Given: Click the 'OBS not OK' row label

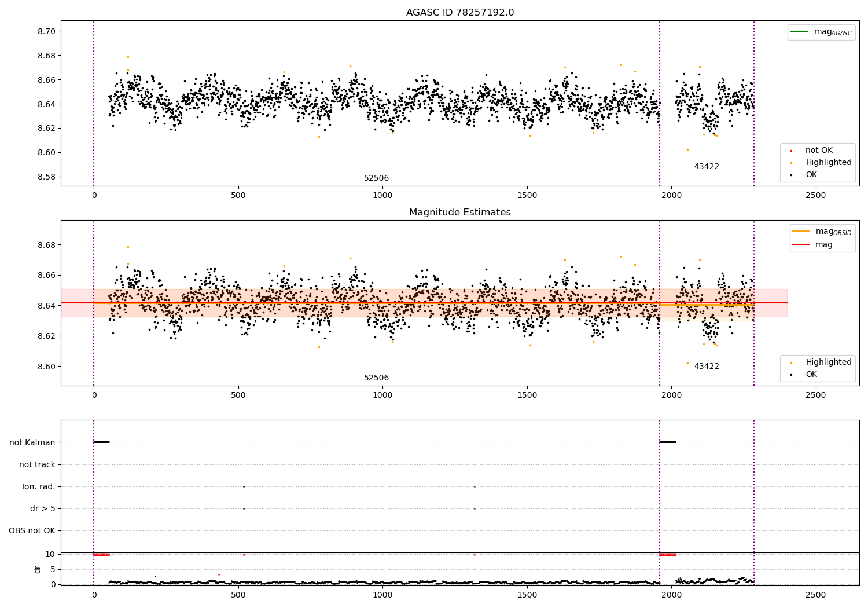Looking at the screenshot, I should tap(32, 531).
